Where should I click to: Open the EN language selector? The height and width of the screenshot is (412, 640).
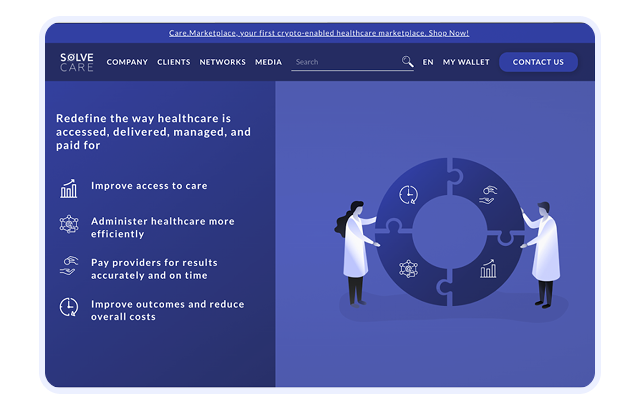[x=428, y=62]
